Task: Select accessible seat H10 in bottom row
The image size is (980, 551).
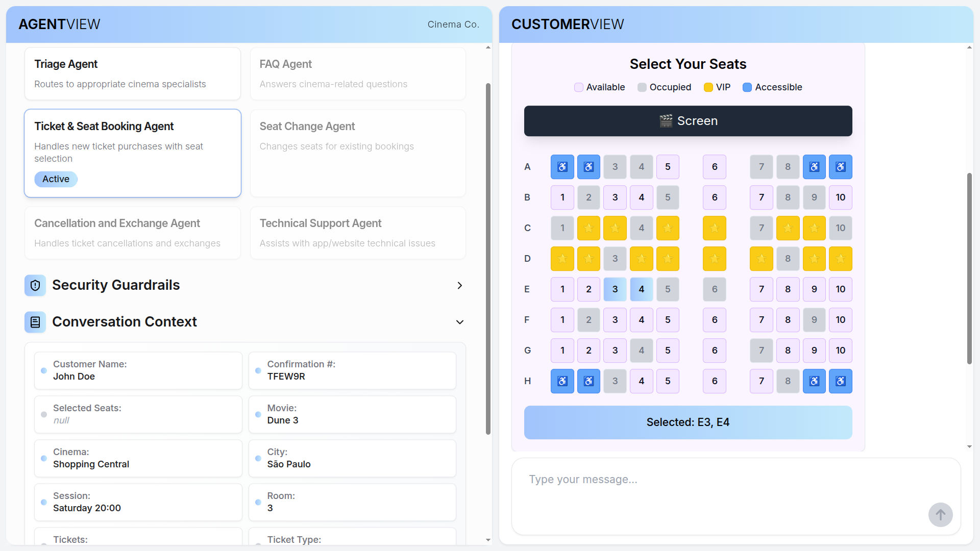Action: 840,381
